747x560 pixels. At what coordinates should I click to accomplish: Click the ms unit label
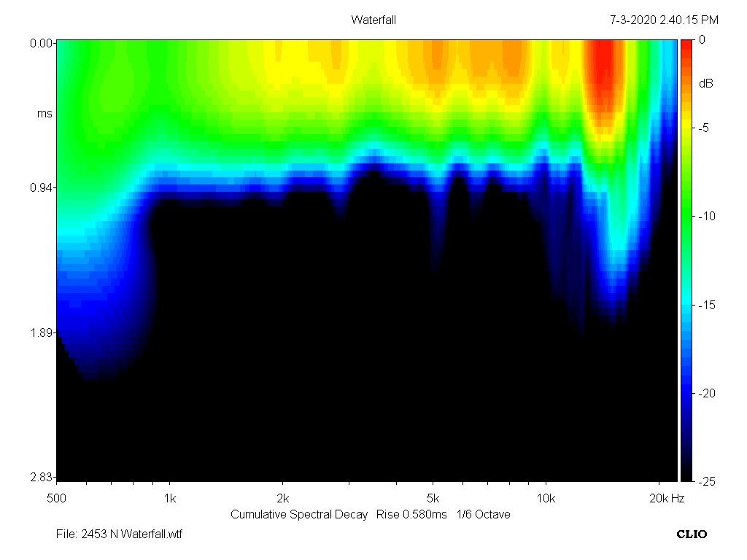[x=44, y=114]
